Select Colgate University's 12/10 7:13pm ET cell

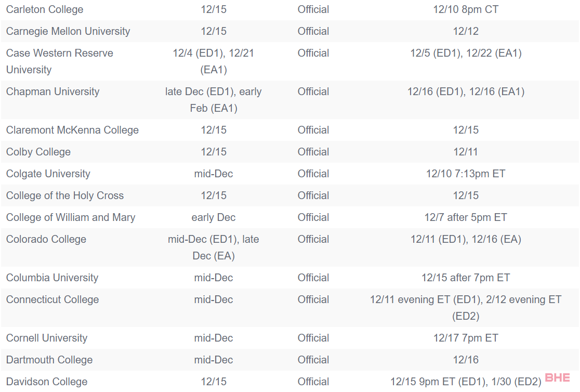pos(466,174)
